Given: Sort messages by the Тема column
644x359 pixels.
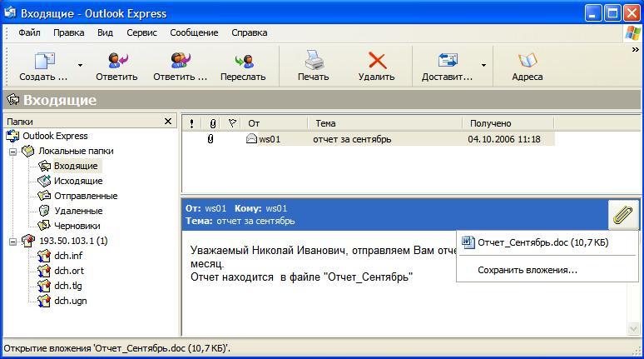Looking at the screenshot, I should click(385, 123).
